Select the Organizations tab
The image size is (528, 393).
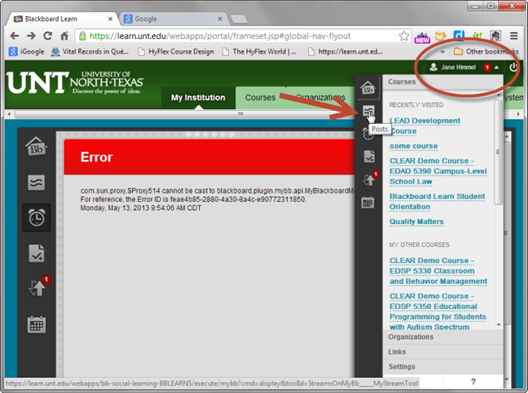[321, 98]
